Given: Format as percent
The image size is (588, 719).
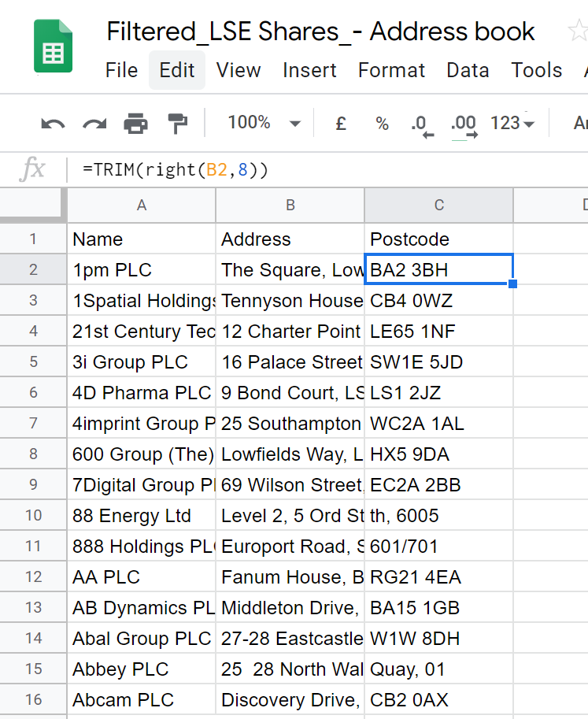Looking at the screenshot, I should tap(382, 124).
